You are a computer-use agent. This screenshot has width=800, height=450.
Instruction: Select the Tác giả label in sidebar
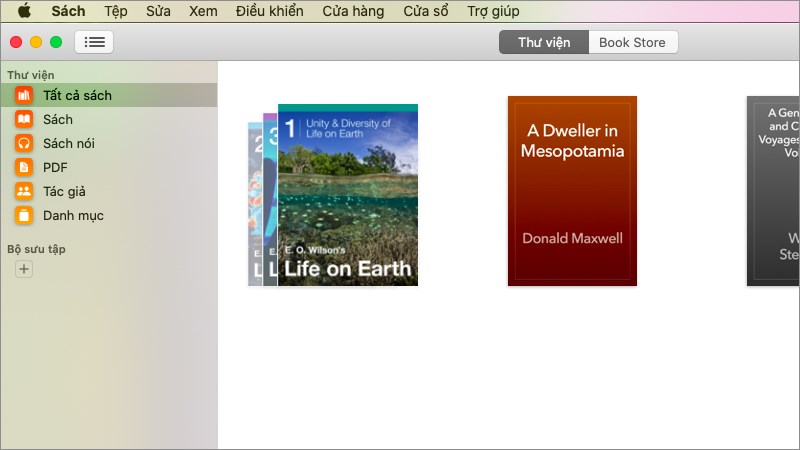pyautogui.click(x=64, y=191)
